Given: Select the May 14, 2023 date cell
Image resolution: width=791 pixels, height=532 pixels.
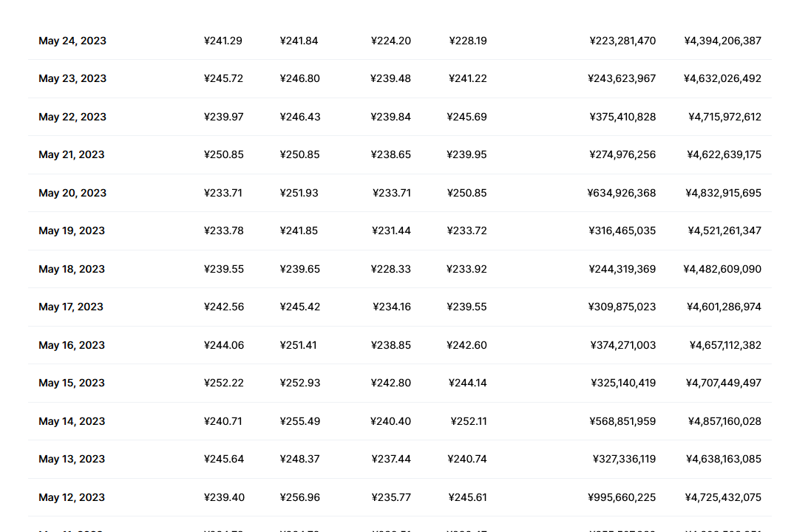Looking at the screenshot, I should 72,421.
